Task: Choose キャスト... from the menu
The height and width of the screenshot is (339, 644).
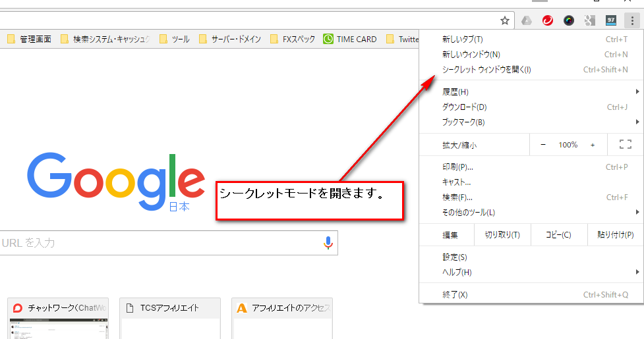Action: [531, 182]
